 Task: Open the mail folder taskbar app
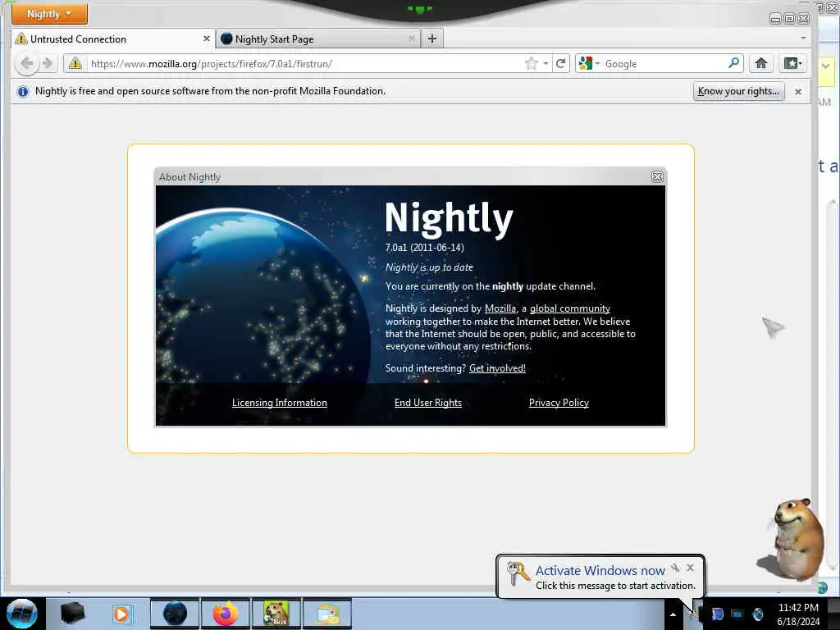tap(327, 614)
